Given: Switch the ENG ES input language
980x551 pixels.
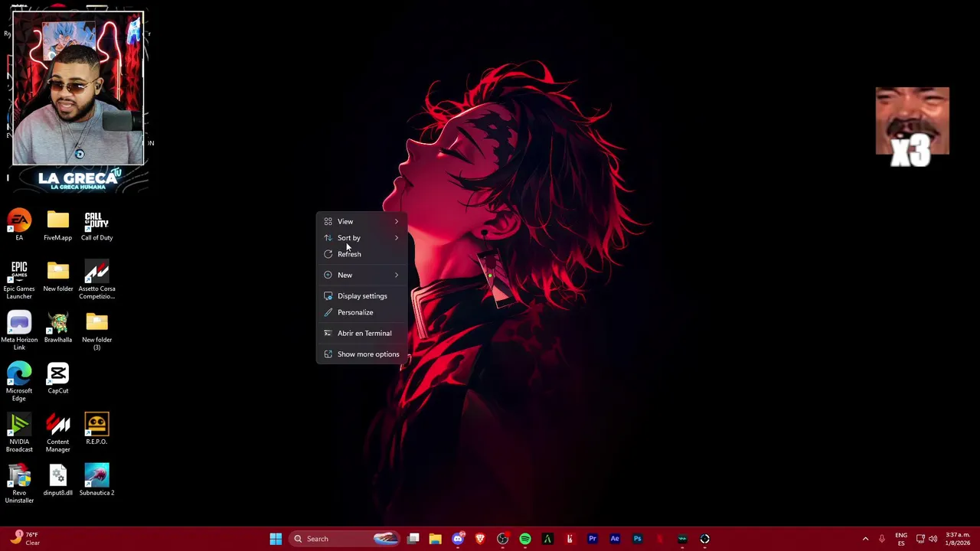Looking at the screenshot, I should 901,539.
